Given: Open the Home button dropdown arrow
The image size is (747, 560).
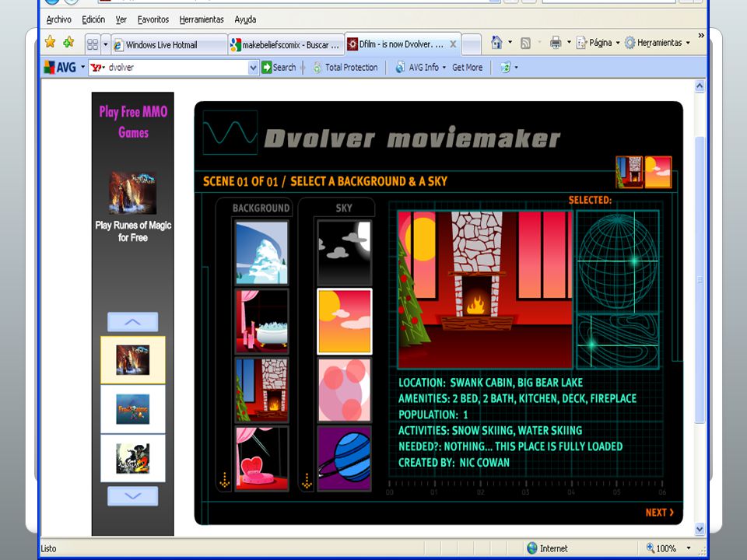Looking at the screenshot, I should (510, 42).
